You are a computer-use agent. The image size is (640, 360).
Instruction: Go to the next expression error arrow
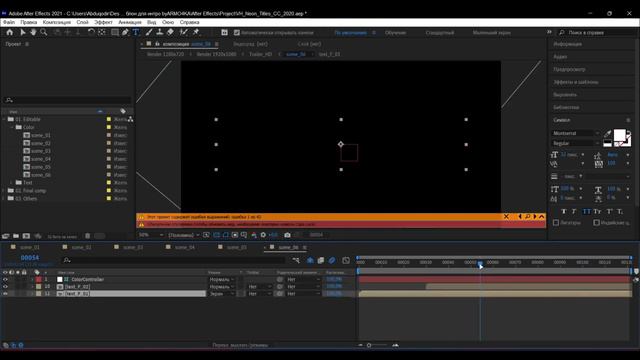click(x=535, y=217)
